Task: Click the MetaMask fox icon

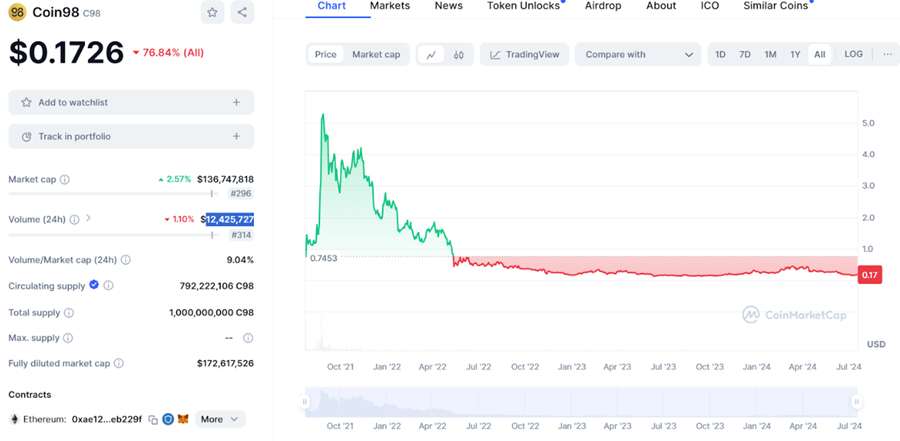Action: click(x=183, y=419)
